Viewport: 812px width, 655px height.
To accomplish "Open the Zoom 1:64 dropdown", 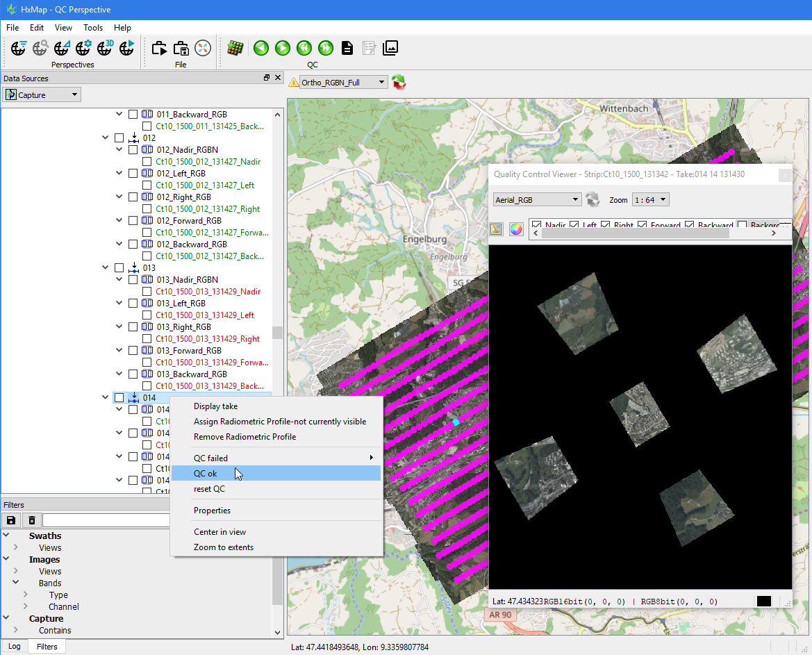I will pyautogui.click(x=650, y=200).
